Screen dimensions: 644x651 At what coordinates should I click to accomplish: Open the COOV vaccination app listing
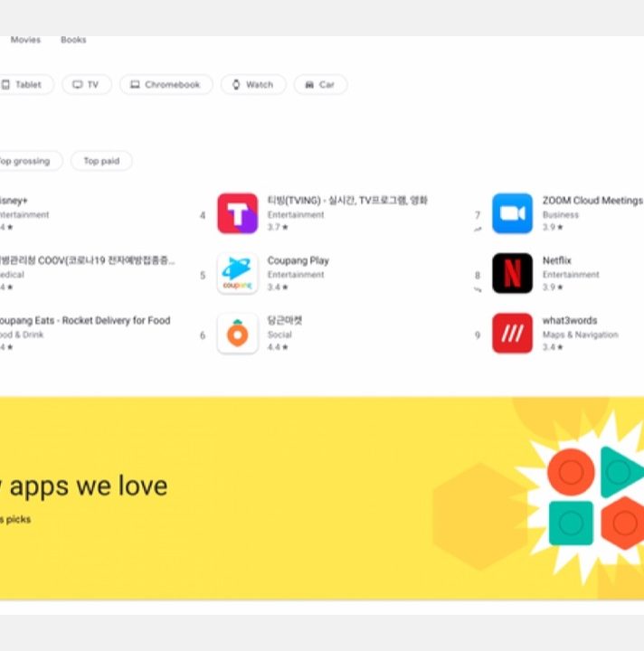pos(87,260)
